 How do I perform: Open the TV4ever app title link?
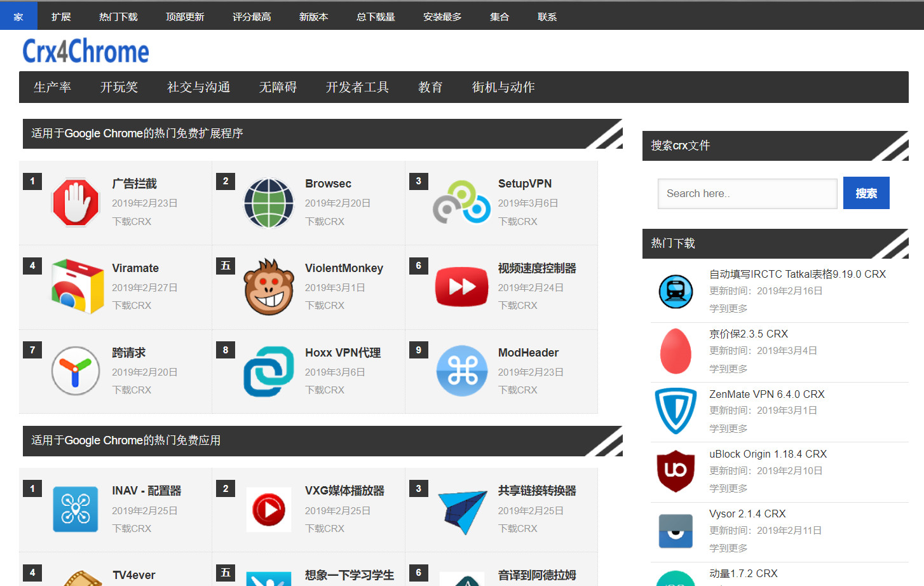pos(134,575)
